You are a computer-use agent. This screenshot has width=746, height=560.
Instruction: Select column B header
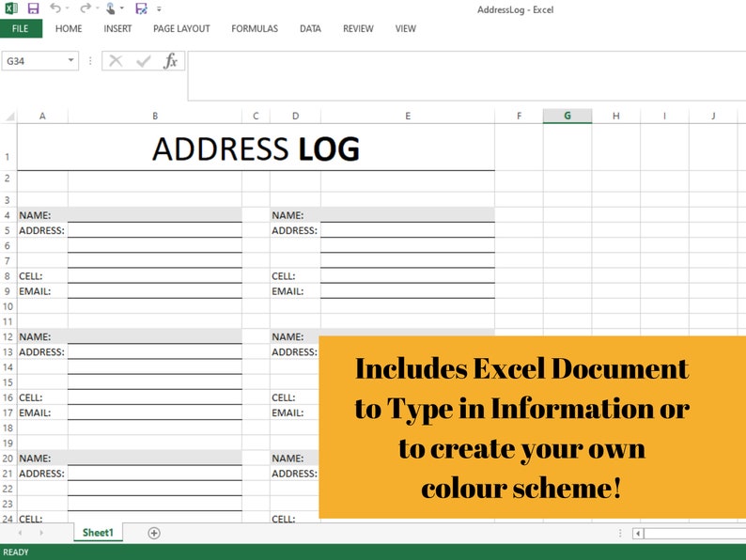coord(155,117)
